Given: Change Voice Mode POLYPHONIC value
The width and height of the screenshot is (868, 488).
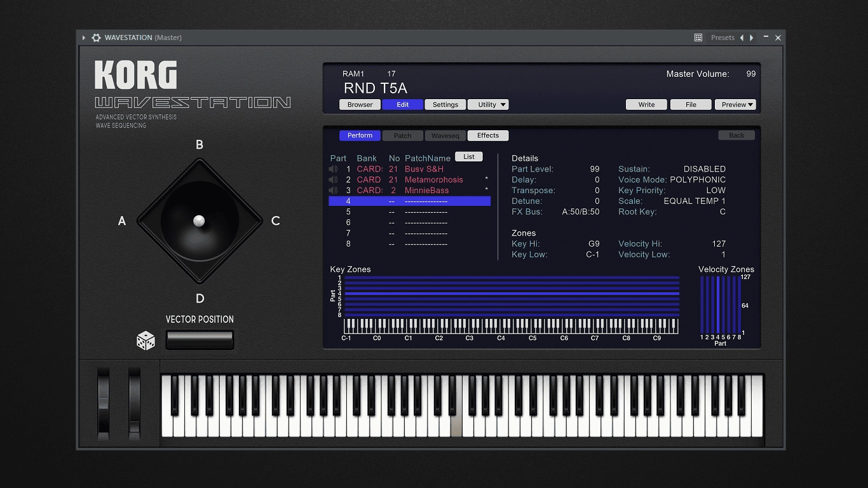Looking at the screenshot, I should coord(698,180).
